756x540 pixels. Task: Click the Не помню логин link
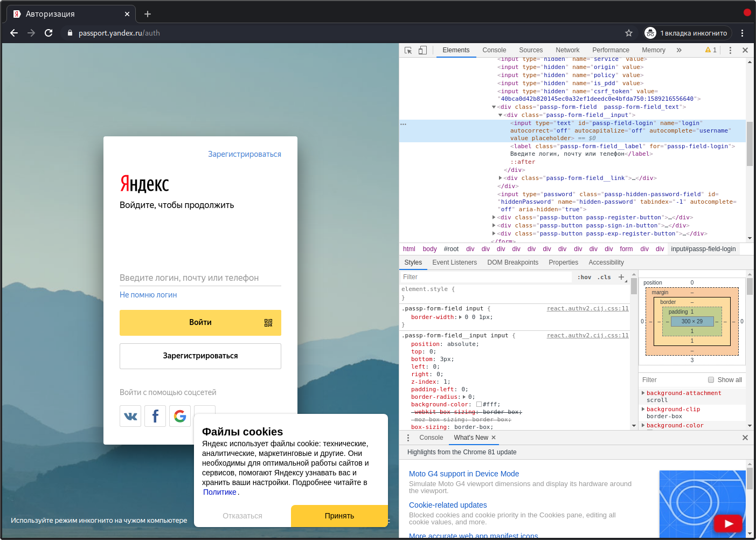(x=148, y=295)
